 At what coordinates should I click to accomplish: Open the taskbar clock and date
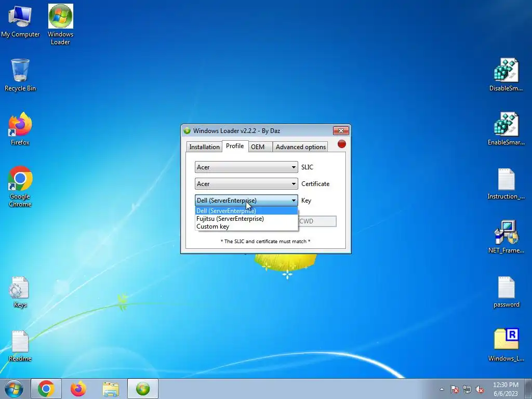506,389
